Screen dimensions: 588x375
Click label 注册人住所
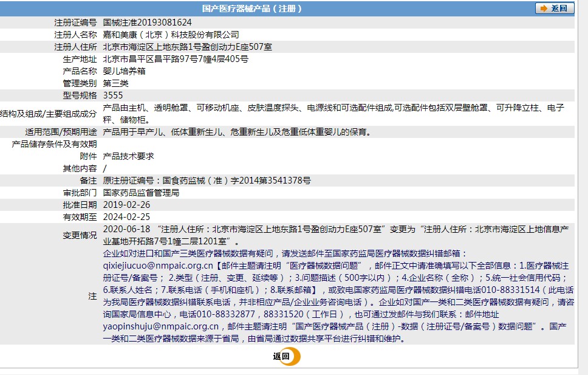pos(75,47)
